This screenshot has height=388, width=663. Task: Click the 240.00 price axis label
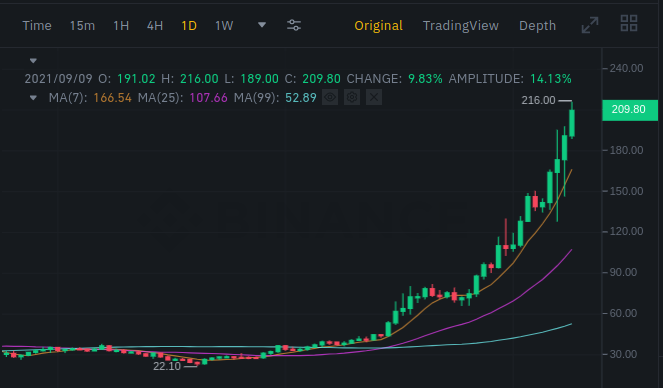click(x=626, y=68)
